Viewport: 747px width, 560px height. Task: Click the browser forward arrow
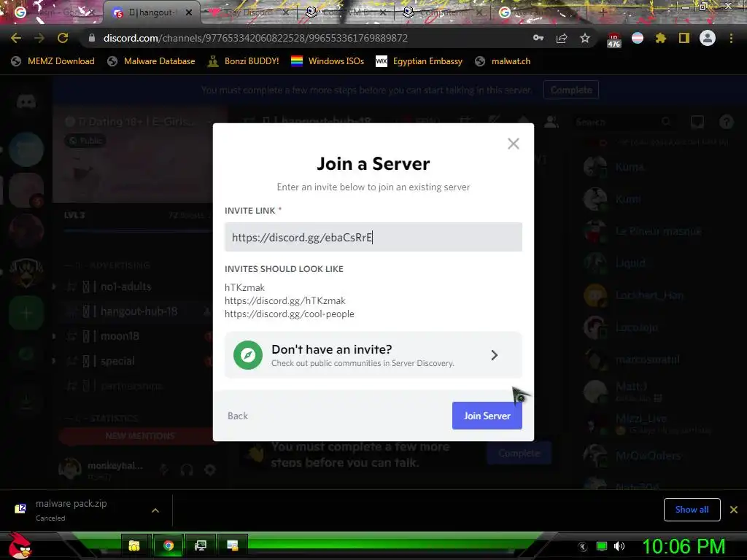click(39, 38)
